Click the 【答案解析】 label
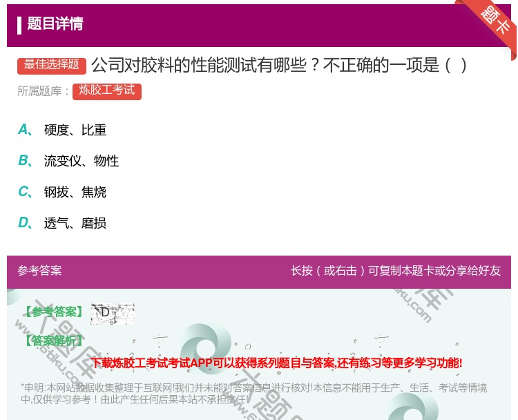 coord(54,341)
